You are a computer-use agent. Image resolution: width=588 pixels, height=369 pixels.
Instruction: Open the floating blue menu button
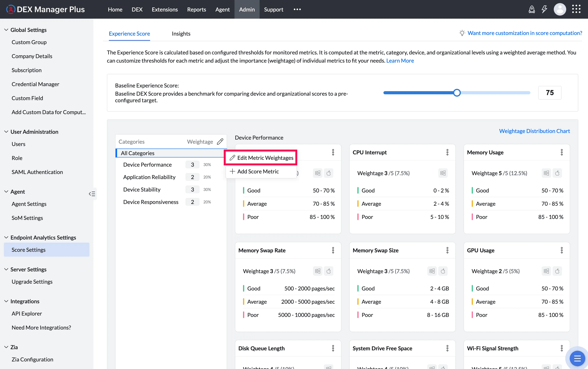click(577, 359)
